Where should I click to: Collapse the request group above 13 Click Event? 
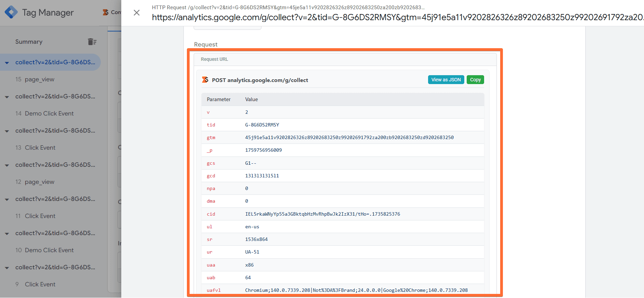(7, 131)
